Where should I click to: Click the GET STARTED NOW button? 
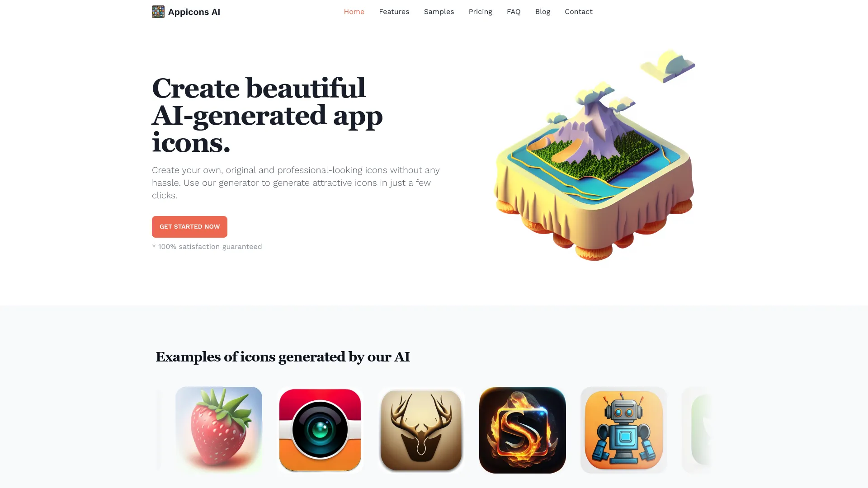click(189, 226)
